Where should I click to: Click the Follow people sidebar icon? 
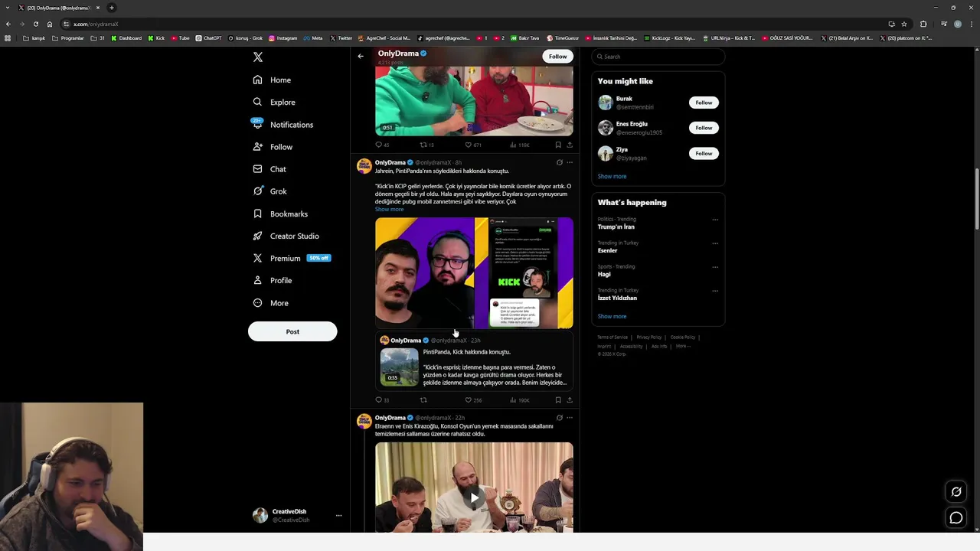tap(257, 147)
